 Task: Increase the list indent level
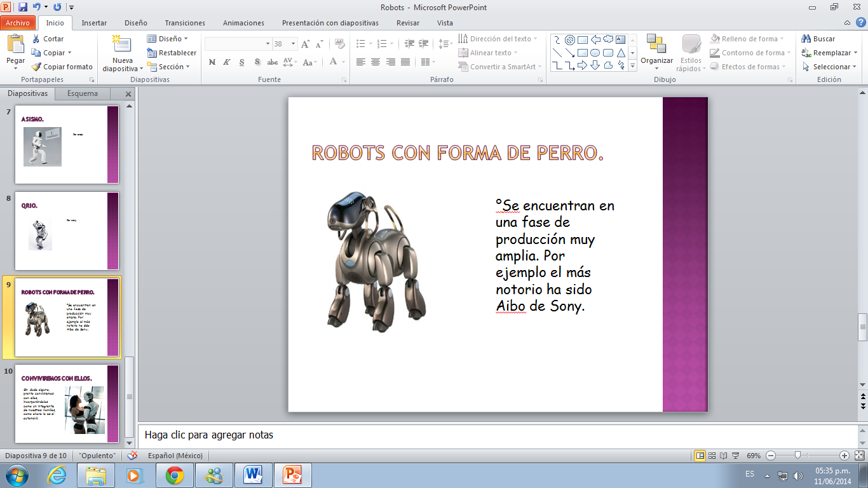423,44
